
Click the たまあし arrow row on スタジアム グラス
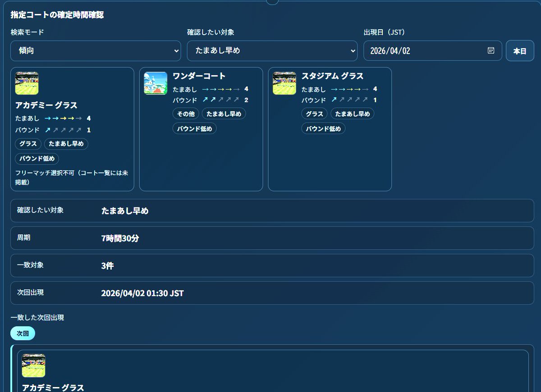(x=349, y=89)
